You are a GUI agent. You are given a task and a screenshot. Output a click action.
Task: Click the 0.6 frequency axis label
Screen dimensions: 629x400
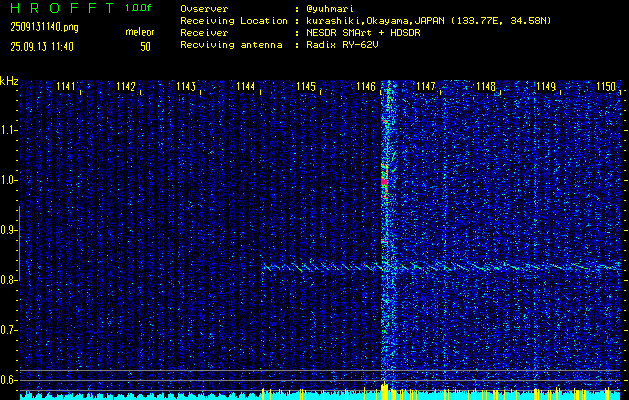point(8,380)
